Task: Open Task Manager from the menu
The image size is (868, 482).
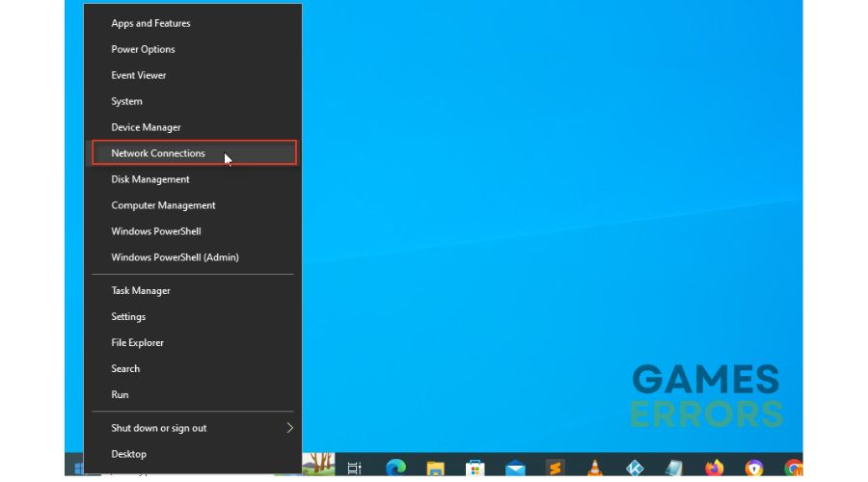Action: coord(141,290)
